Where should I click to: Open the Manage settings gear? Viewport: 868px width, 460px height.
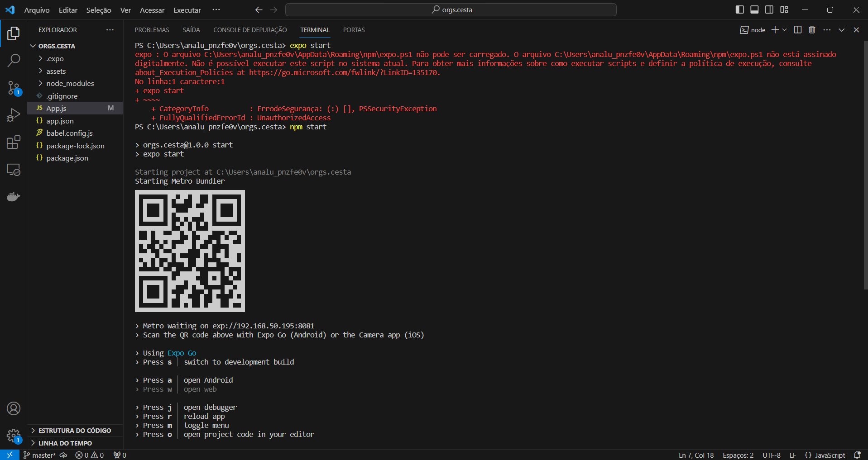(14, 436)
